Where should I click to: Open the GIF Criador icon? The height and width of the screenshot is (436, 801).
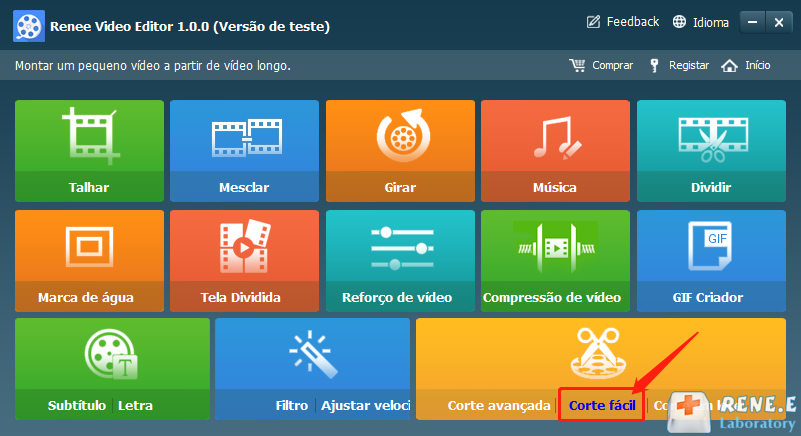(x=710, y=245)
